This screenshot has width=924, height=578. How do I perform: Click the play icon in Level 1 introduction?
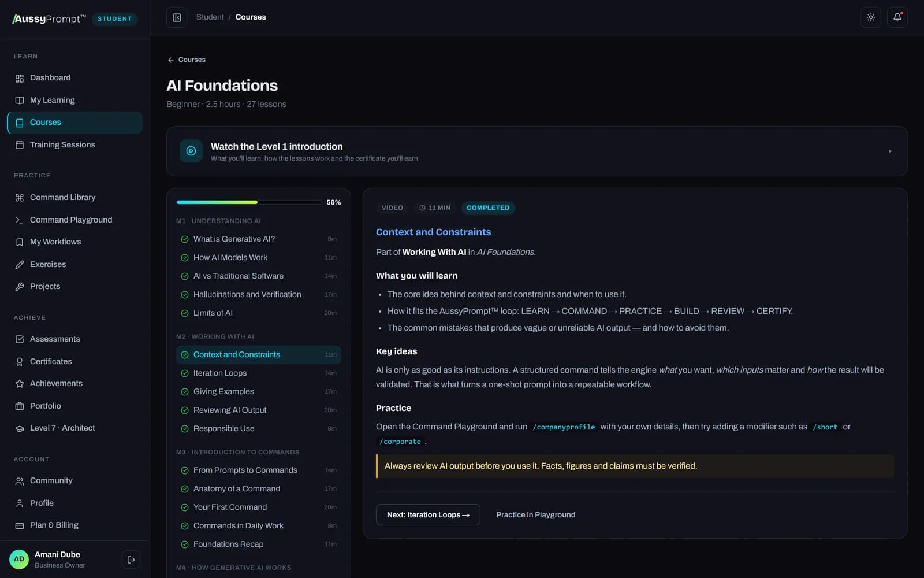pyautogui.click(x=191, y=151)
